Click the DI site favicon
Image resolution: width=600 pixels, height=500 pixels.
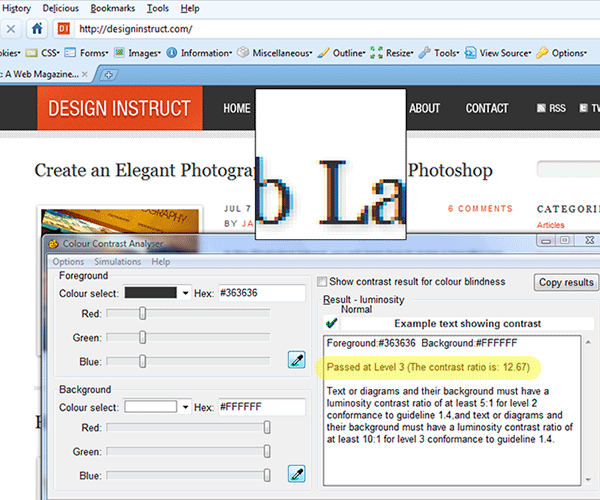[64, 29]
